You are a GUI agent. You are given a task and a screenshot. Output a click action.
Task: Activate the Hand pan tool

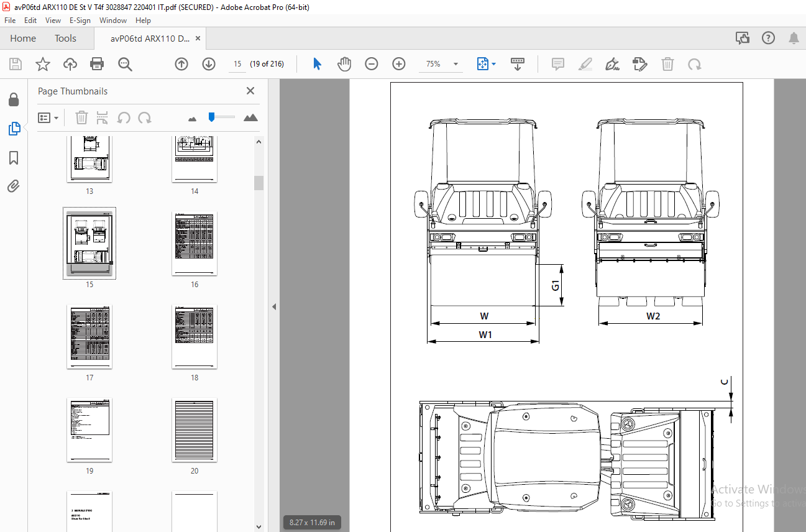click(344, 64)
